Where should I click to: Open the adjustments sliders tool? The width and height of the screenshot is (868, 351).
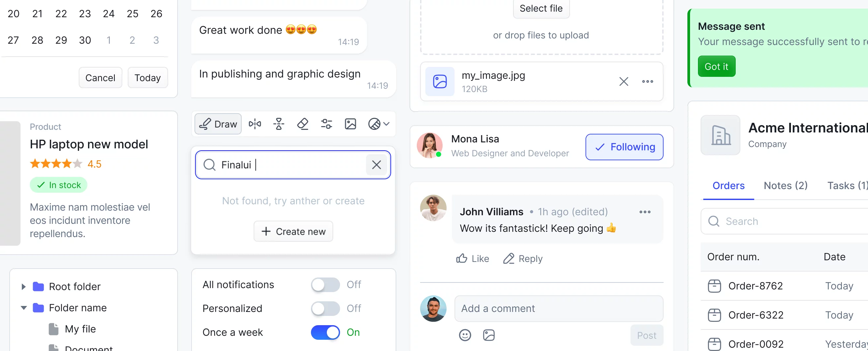[326, 124]
